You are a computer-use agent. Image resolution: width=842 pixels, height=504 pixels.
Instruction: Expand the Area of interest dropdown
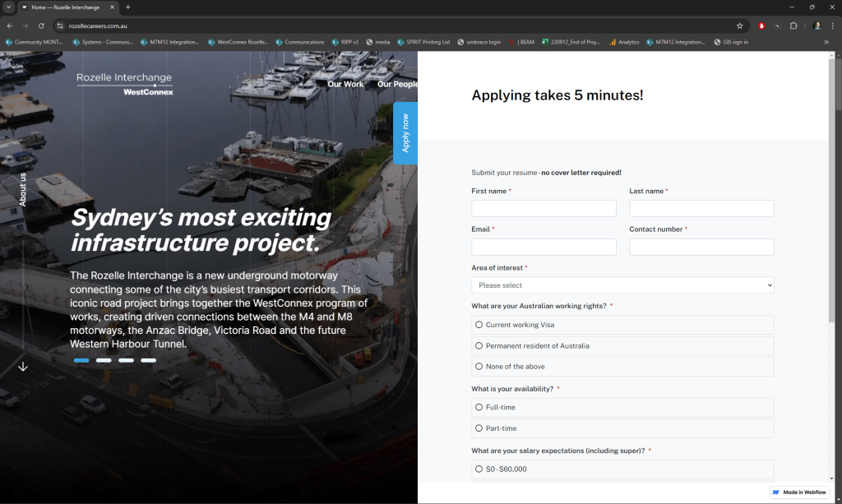point(622,285)
